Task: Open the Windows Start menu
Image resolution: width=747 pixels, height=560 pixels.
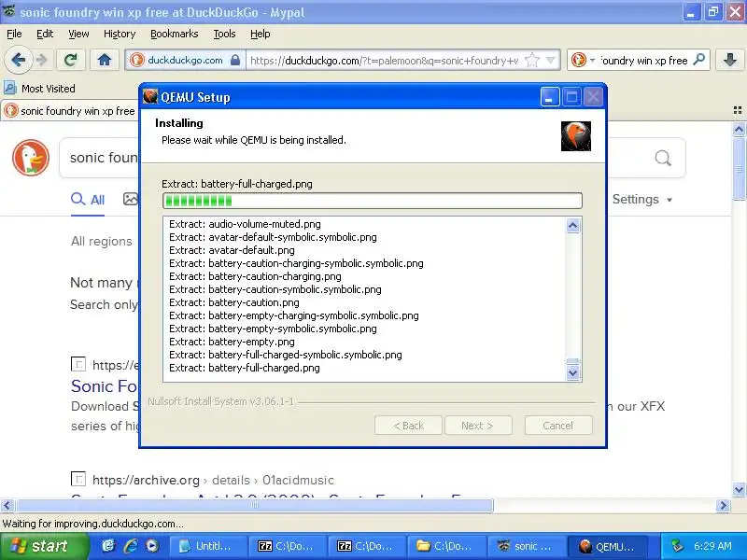Action: click(x=43, y=546)
